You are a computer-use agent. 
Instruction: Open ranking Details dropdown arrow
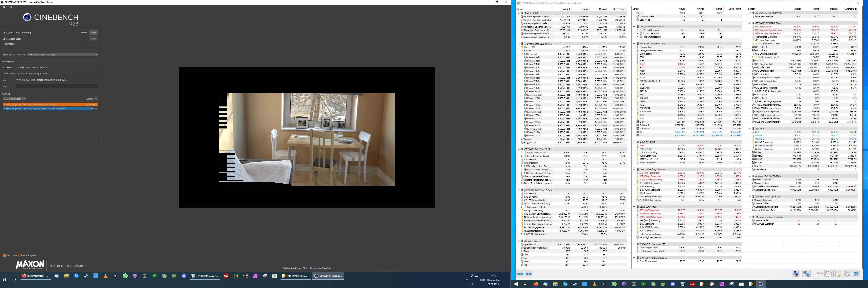click(96, 99)
